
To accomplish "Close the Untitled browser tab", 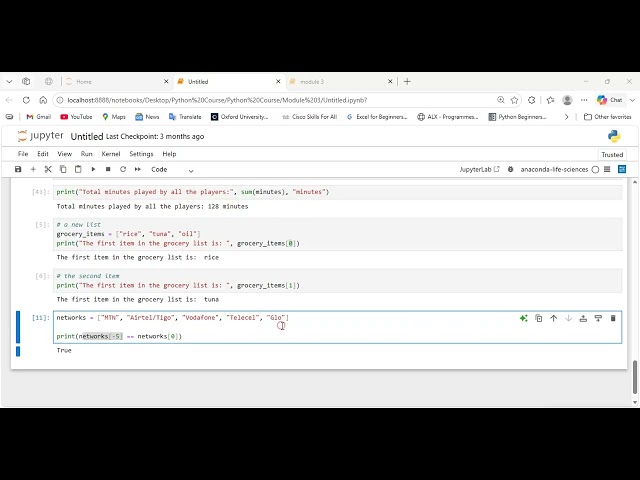I will (x=278, y=82).
